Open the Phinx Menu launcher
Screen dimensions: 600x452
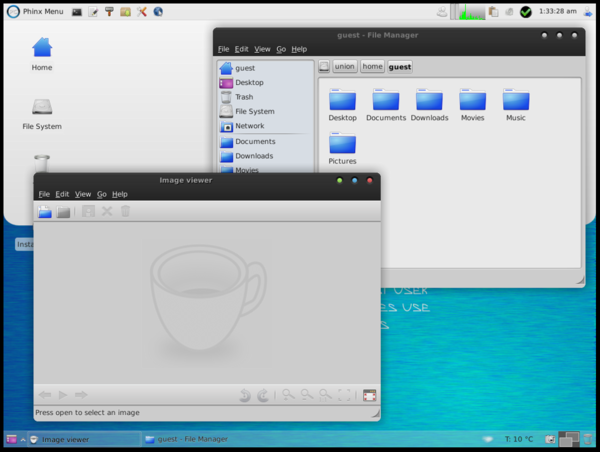35,11
